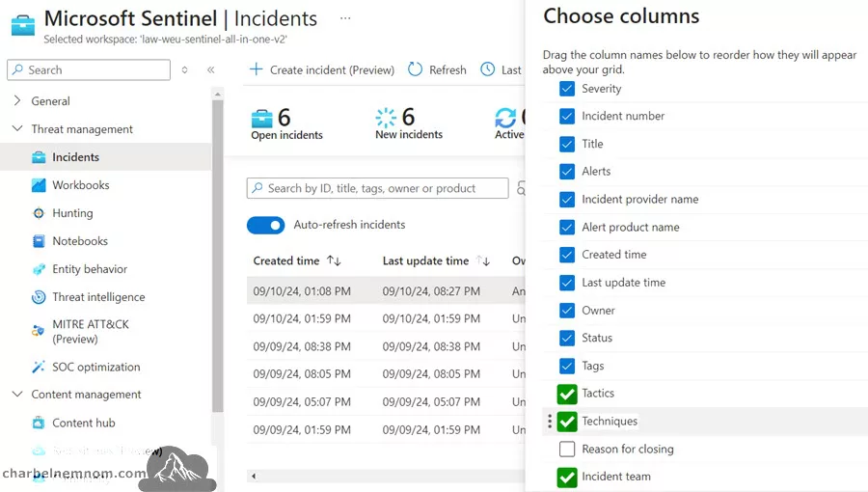Select Threat intelligence in the sidebar

click(x=106, y=297)
